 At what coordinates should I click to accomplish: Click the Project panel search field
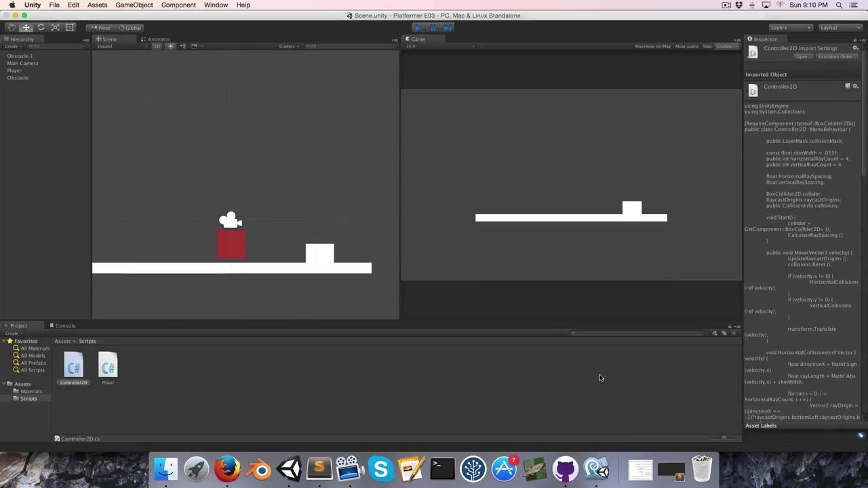click(x=638, y=333)
